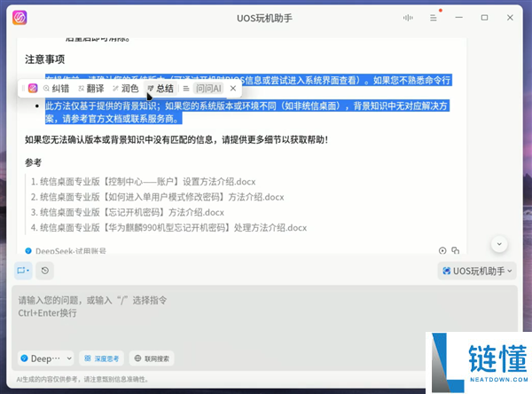
Task: Open the hamburger menu in title bar
Action: pyautogui.click(x=434, y=18)
